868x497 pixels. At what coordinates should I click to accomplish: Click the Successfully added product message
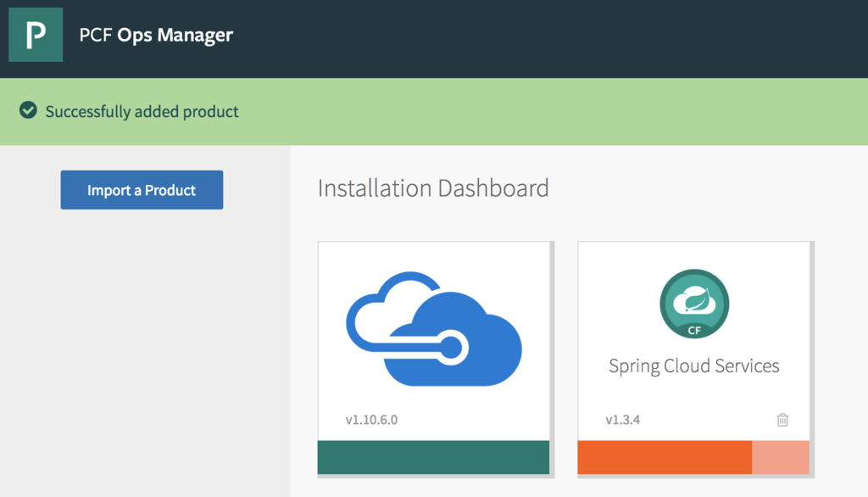click(142, 111)
